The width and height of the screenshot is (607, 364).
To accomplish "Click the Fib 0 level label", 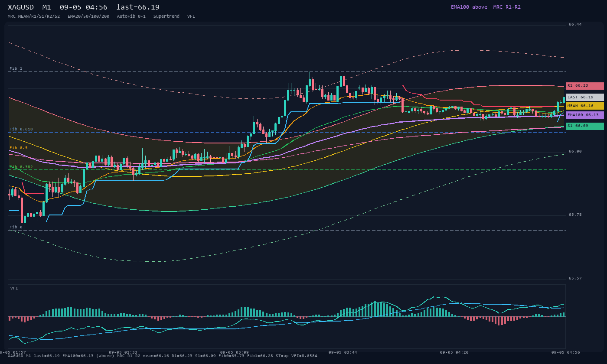I will 16,227.
